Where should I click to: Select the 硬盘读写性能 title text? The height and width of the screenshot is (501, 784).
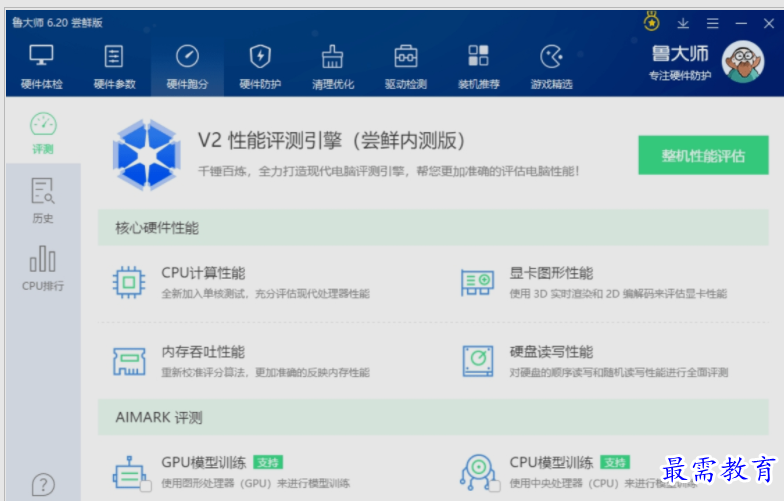(x=551, y=352)
